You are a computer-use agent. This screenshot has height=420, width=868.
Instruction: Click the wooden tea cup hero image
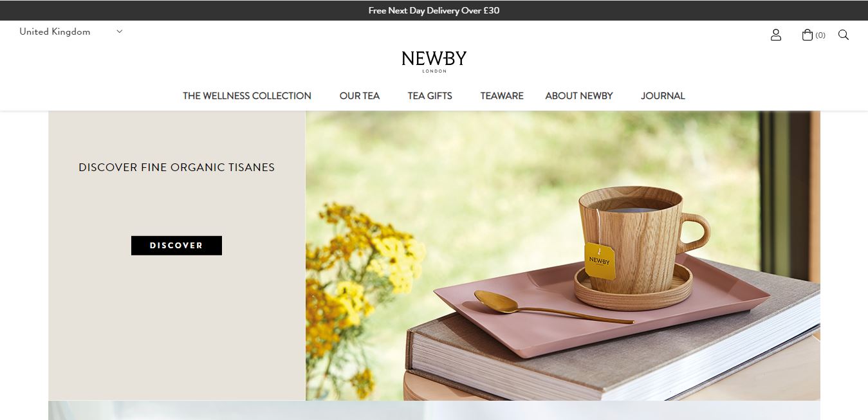pos(563,255)
